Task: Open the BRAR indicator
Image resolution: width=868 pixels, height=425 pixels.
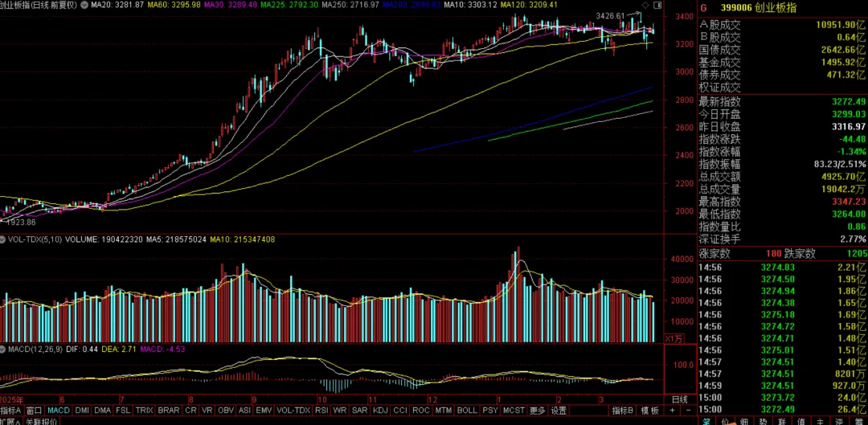Action: click(169, 410)
